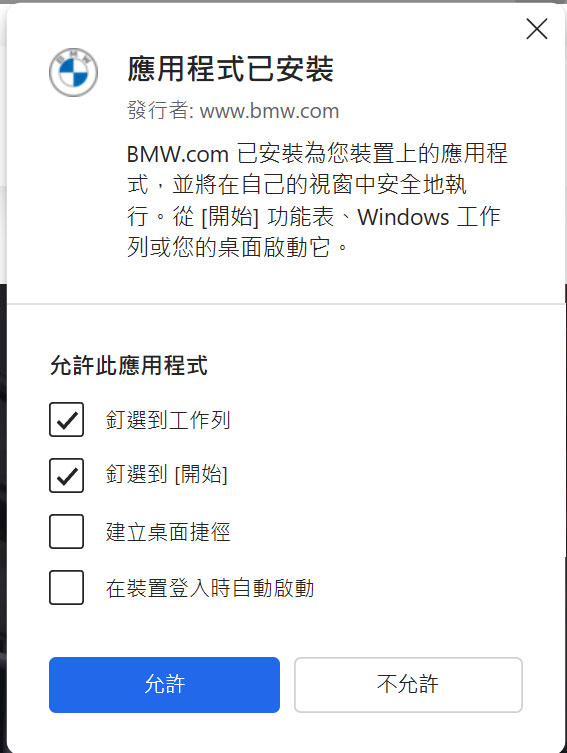
Task: Click the 釘選到工作列 label text
Action: pos(168,420)
